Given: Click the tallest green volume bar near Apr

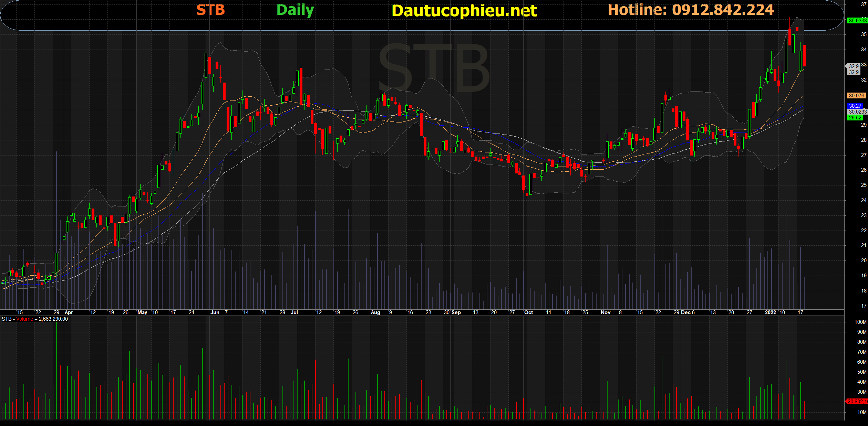Looking at the screenshot, I should (x=56, y=372).
